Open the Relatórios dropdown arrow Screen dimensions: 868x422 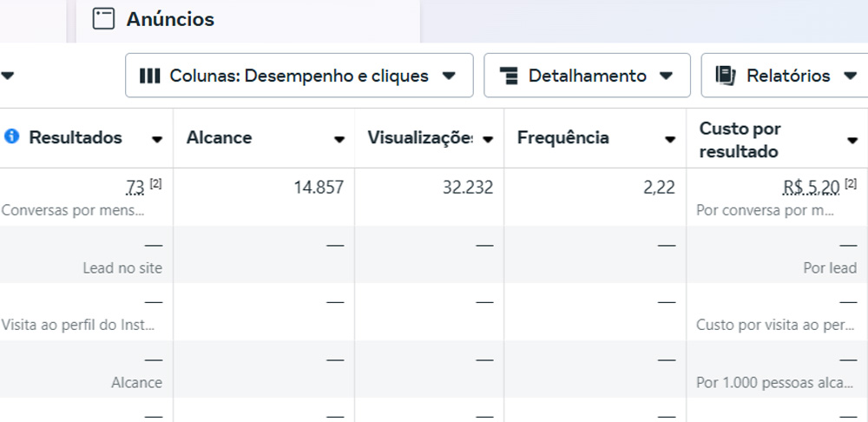[x=848, y=76]
